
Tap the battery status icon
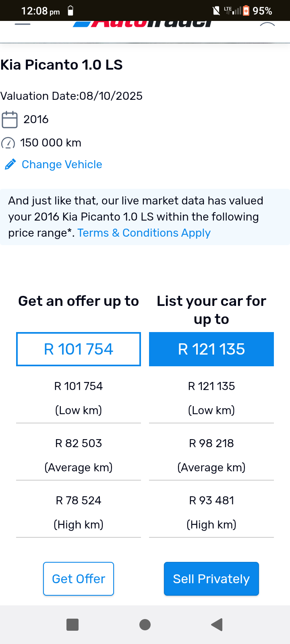pyautogui.click(x=71, y=10)
